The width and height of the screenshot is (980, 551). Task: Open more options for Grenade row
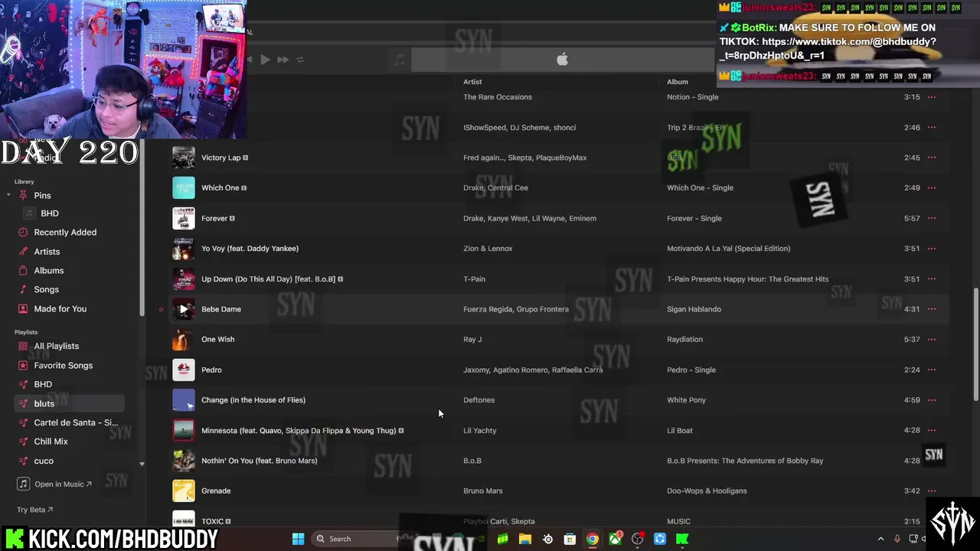[932, 491]
